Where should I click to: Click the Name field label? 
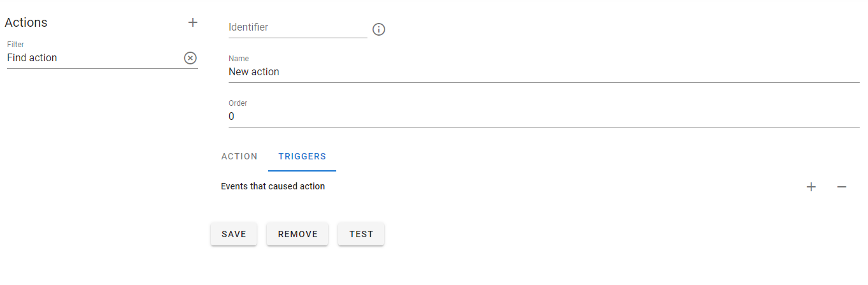coord(239,59)
